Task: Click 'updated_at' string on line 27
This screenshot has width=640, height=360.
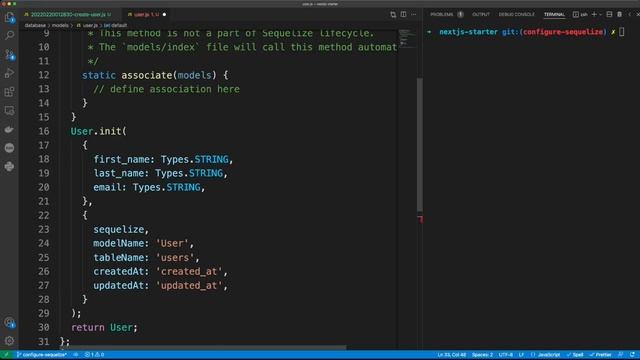Action: [x=189, y=285]
